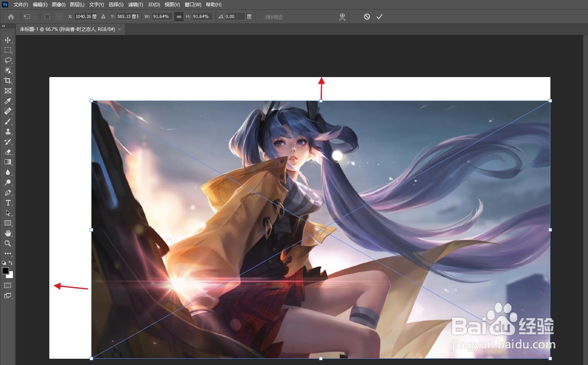Click the Photoshop Ps logo icon
The height and width of the screenshot is (365, 588).
pyautogui.click(x=5, y=4)
